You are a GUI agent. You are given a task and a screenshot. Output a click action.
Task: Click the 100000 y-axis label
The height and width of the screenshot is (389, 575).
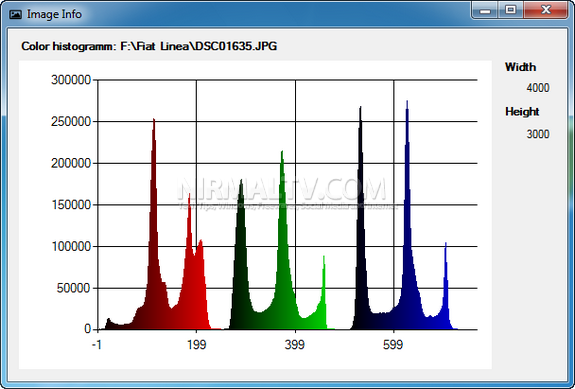click(71, 247)
